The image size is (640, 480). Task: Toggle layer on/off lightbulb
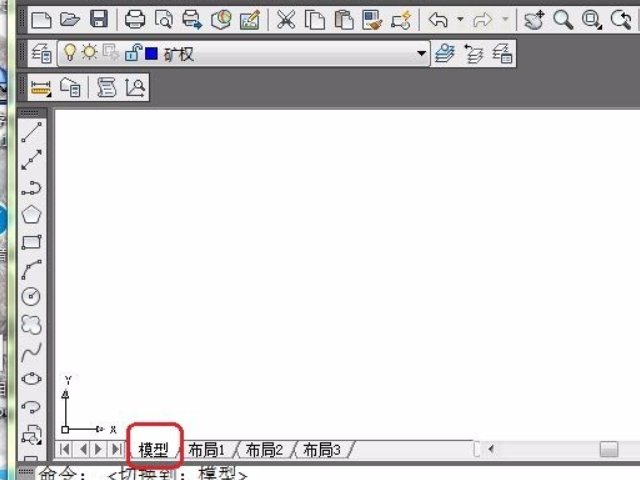(70, 53)
